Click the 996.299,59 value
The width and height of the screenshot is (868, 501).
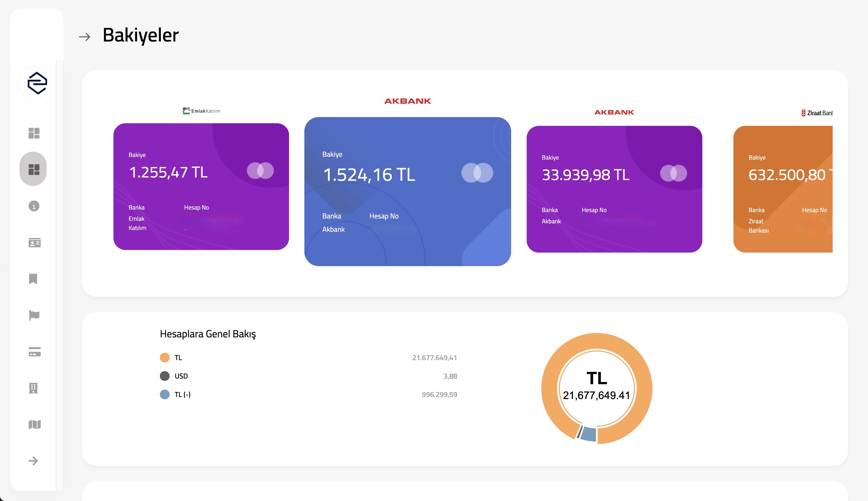click(x=439, y=395)
